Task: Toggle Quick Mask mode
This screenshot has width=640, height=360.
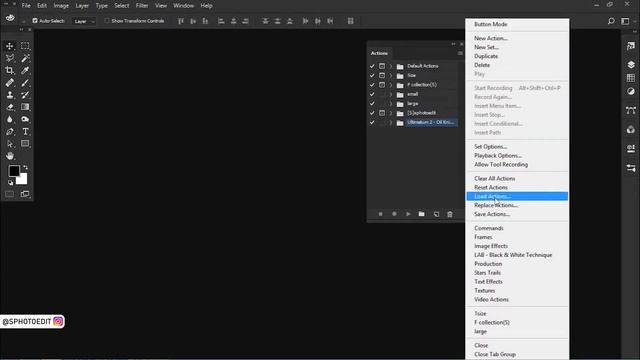Action: click(9, 194)
